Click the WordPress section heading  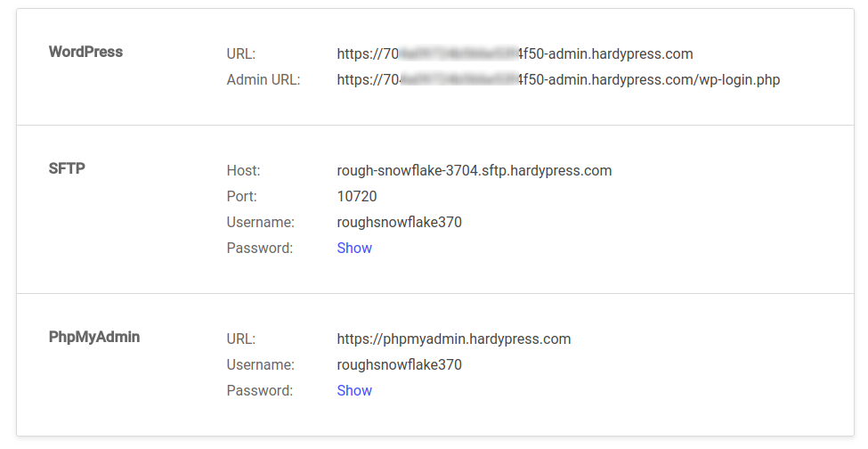tap(85, 52)
